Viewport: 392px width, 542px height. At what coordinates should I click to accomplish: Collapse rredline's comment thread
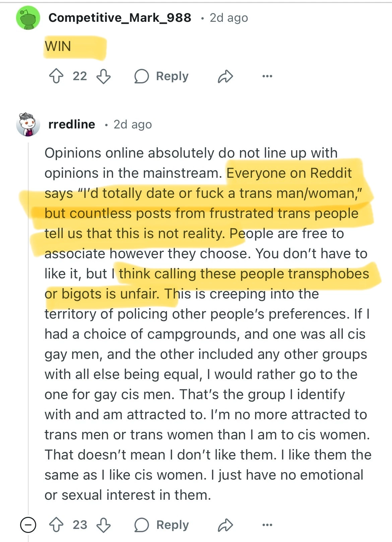(28, 525)
